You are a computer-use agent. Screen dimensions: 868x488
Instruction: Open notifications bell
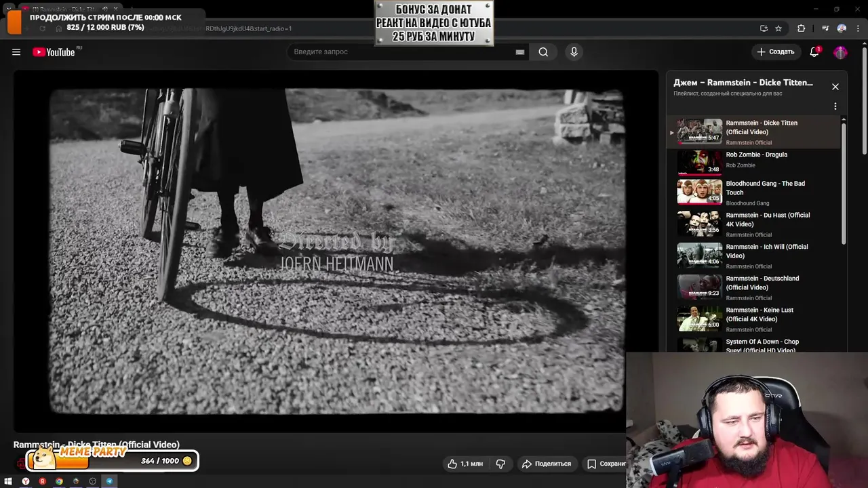pyautogui.click(x=814, y=52)
